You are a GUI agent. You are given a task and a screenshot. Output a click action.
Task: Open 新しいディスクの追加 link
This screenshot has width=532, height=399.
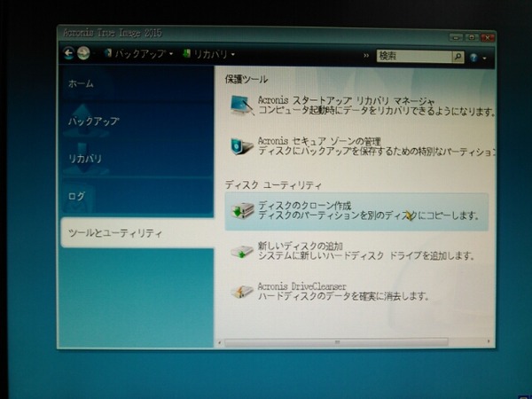click(301, 246)
